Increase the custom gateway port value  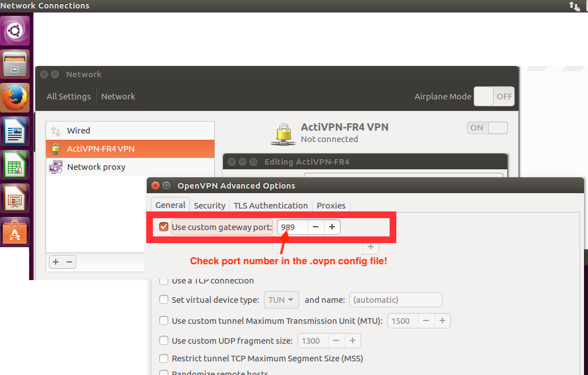tap(332, 227)
